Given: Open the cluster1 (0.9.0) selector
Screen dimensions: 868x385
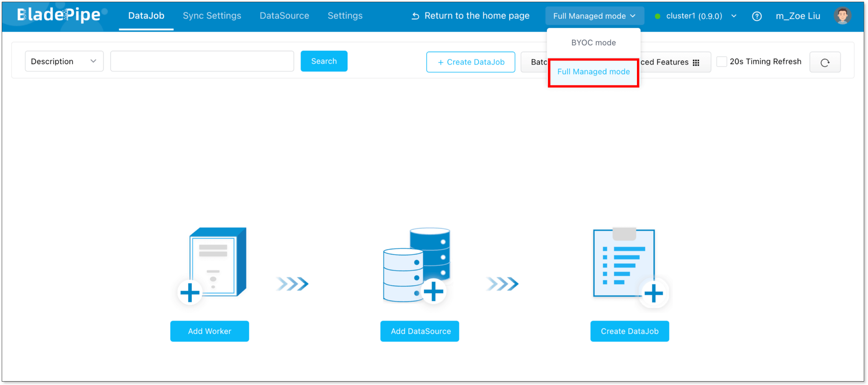Looking at the screenshot, I should [696, 16].
